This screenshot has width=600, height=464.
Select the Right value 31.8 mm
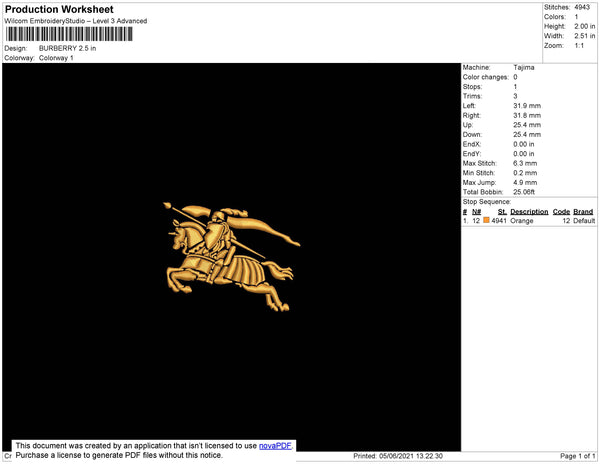(527, 115)
